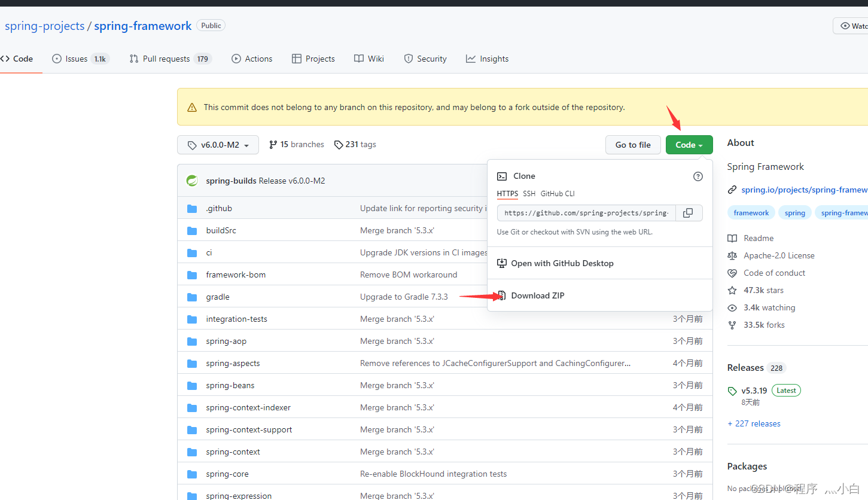The height and width of the screenshot is (500, 868).
Task: Click the Go to file button
Action: coord(633,145)
